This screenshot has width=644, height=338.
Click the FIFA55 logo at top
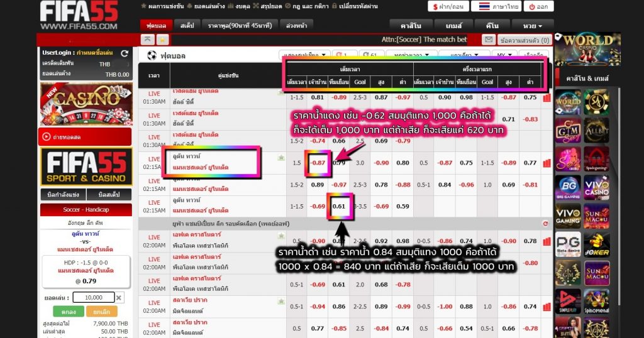(79, 15)
